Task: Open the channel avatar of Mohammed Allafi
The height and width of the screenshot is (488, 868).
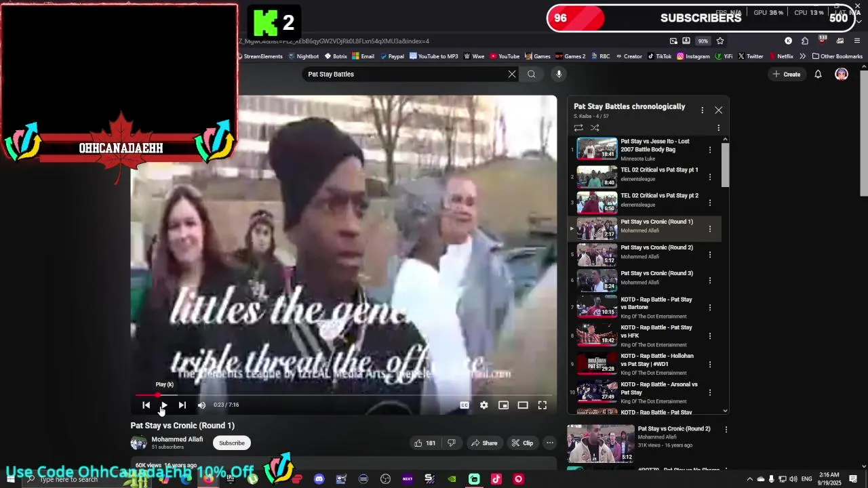Action: [x=139, y=443]
